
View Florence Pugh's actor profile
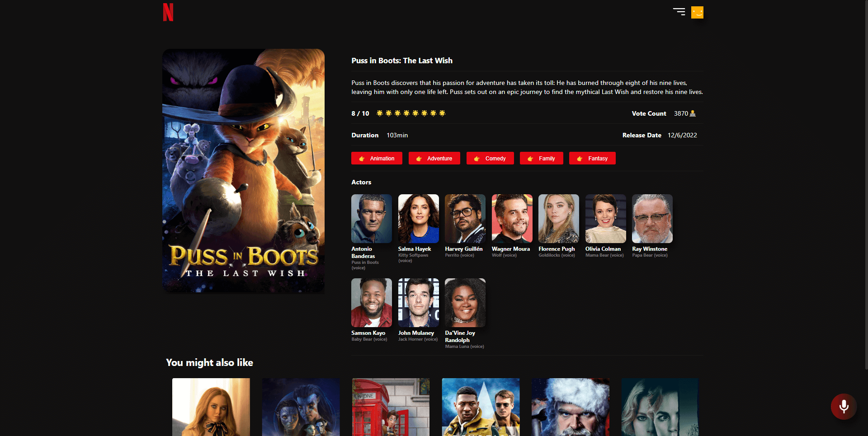coord(558,219)
